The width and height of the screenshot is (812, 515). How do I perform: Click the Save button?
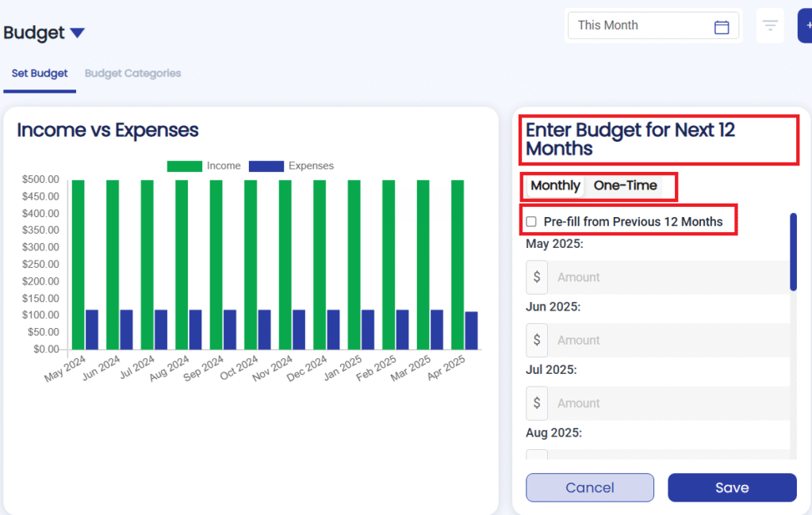coord(731,487)
